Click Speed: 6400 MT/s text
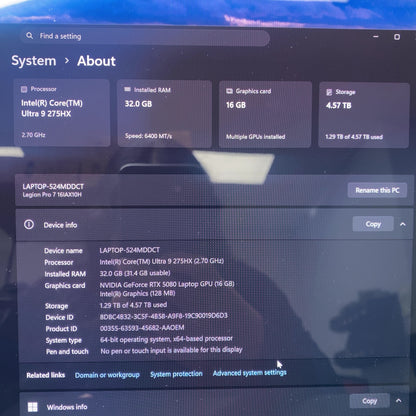Viewport: 416px width, 416px height. click(x=148, y=136)
